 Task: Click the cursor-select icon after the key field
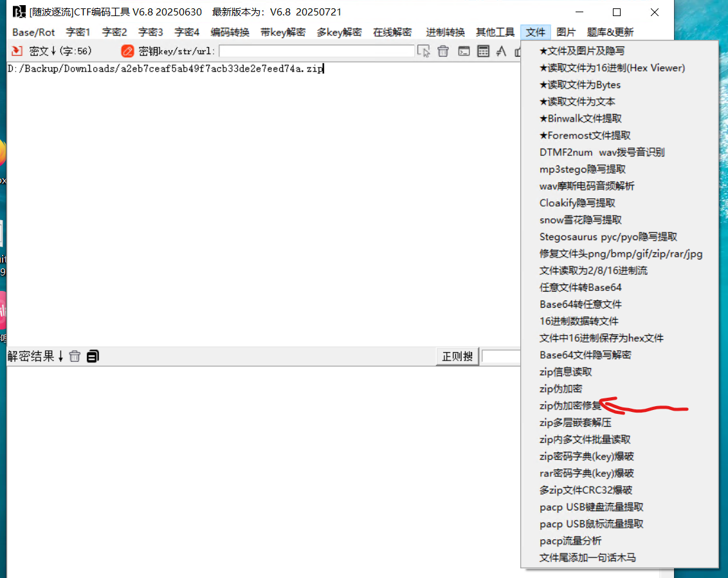(424, 51)
